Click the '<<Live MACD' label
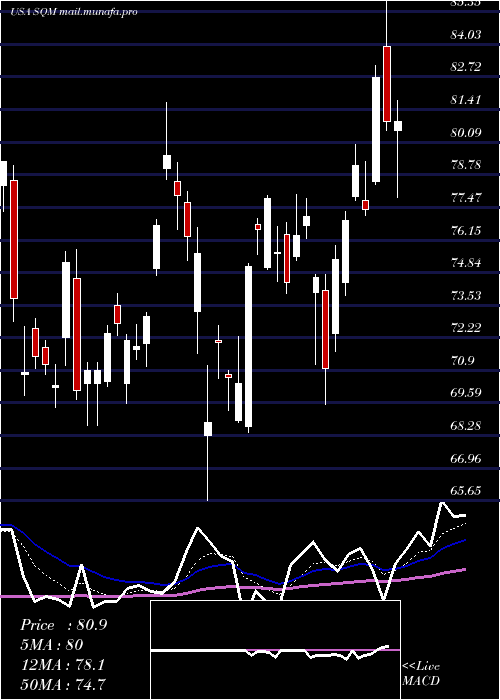This screenshot has height=700, width=500. (x=421, y=674)
